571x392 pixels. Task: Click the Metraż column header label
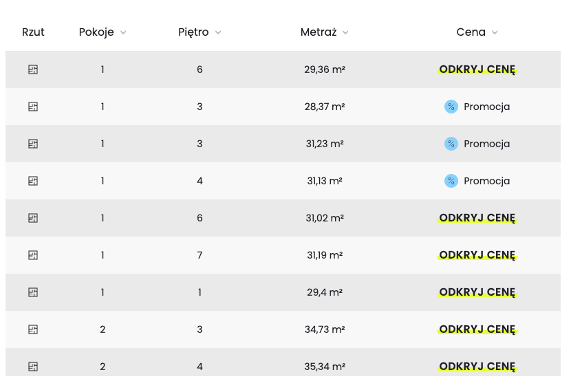pyautogui.click(x=319, y=32)
